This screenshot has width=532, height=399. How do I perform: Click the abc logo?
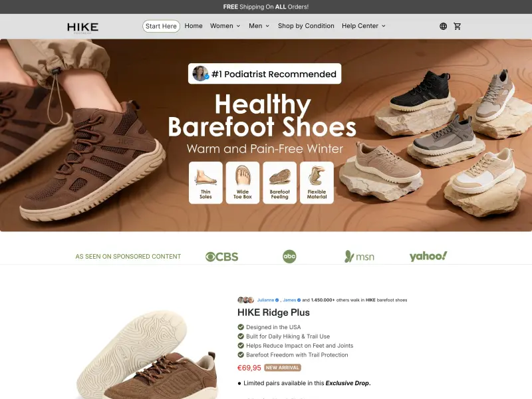289,256
